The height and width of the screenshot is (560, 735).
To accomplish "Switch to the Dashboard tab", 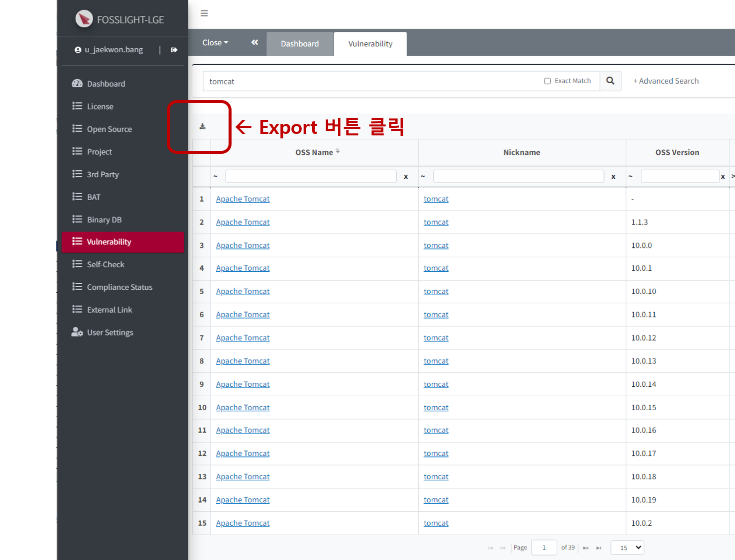I will (x=300, y=44).
